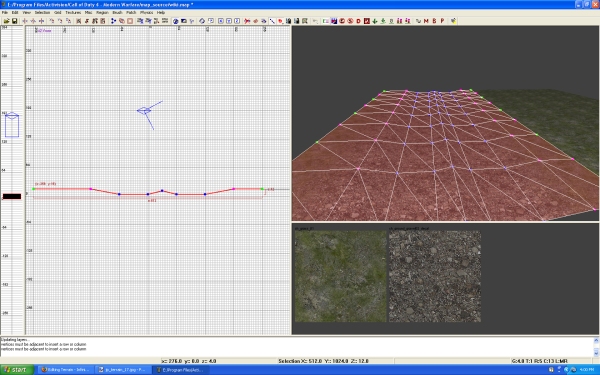Viewport: 600px width, 375px height.
Task: Open the Region menu
Action: (x=102, y=13)
